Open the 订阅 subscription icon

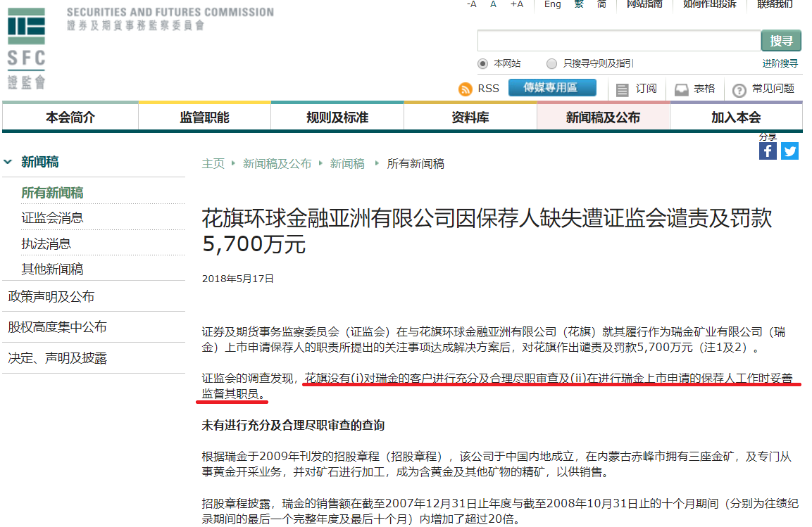622,90
